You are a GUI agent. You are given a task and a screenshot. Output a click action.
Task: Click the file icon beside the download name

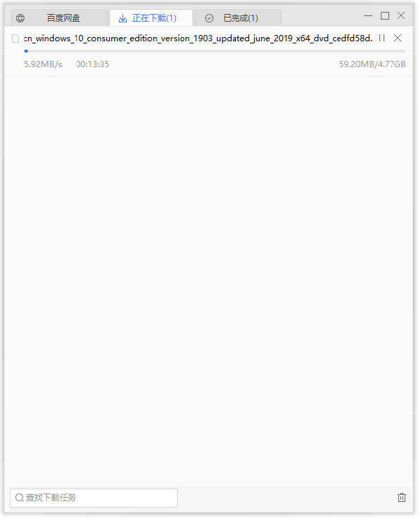click(15, 38)
